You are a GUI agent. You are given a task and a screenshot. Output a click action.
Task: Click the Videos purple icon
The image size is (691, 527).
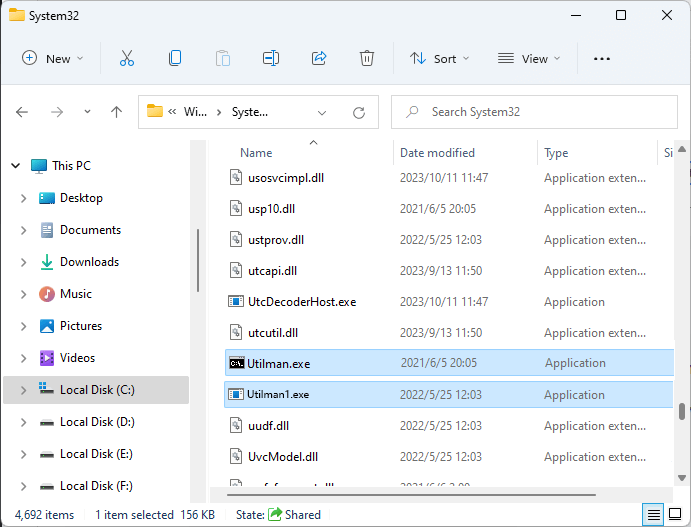tap(47, 358)
